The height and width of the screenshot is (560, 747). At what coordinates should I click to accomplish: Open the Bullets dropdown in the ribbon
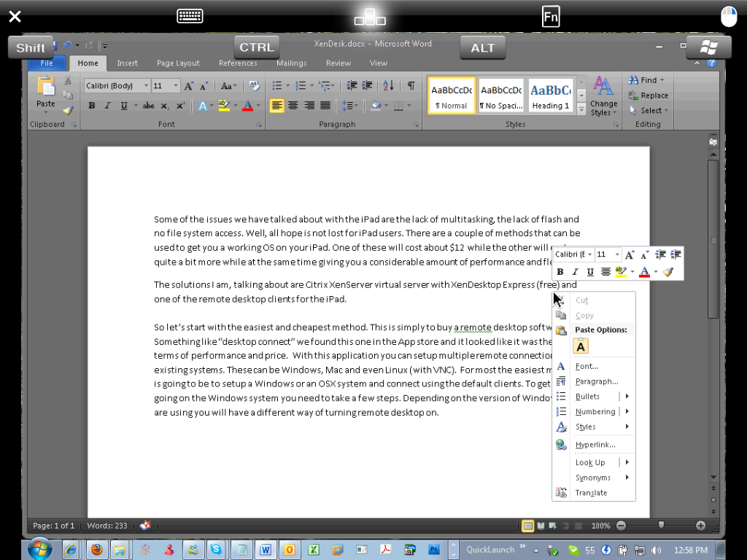(x=287, y=86)
